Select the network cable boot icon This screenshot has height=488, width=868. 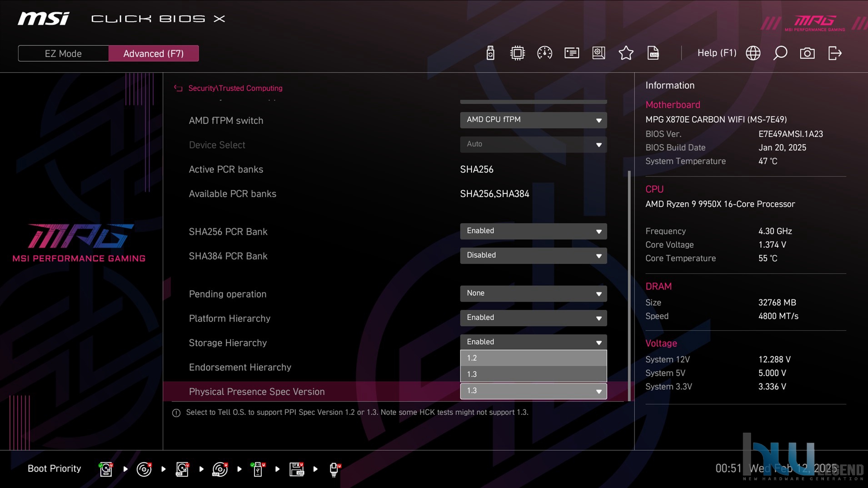pyautogui.click(x=334, y=469)
